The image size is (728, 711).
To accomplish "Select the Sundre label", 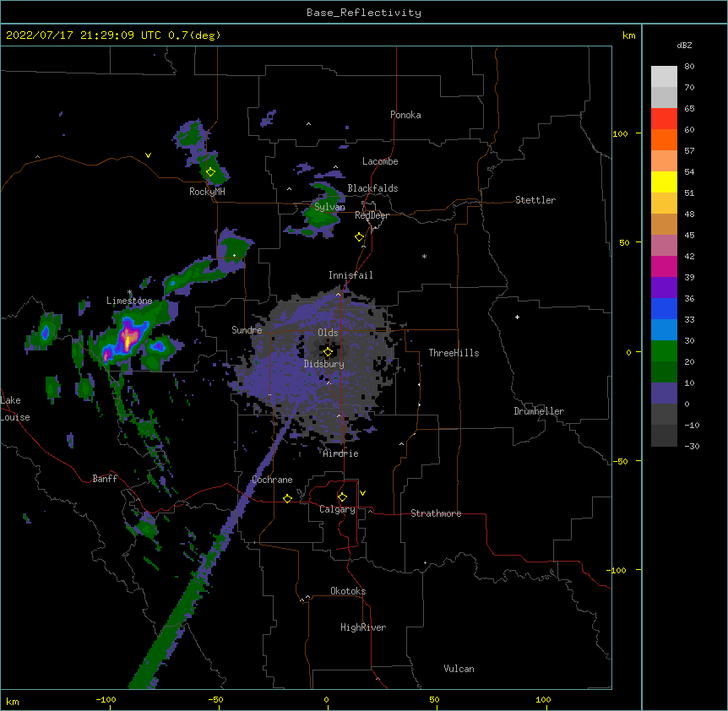I will point(247,330).
